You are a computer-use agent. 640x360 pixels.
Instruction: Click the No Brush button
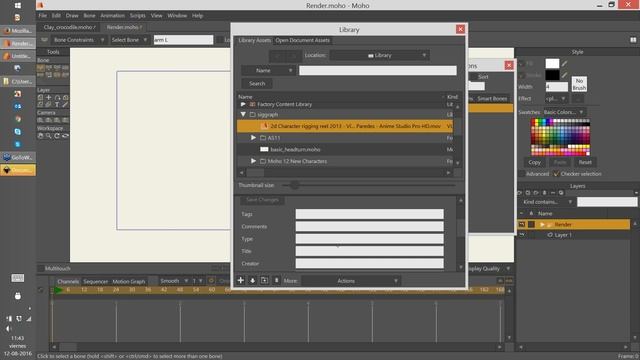pyautogui.click(x=579, y=84)
